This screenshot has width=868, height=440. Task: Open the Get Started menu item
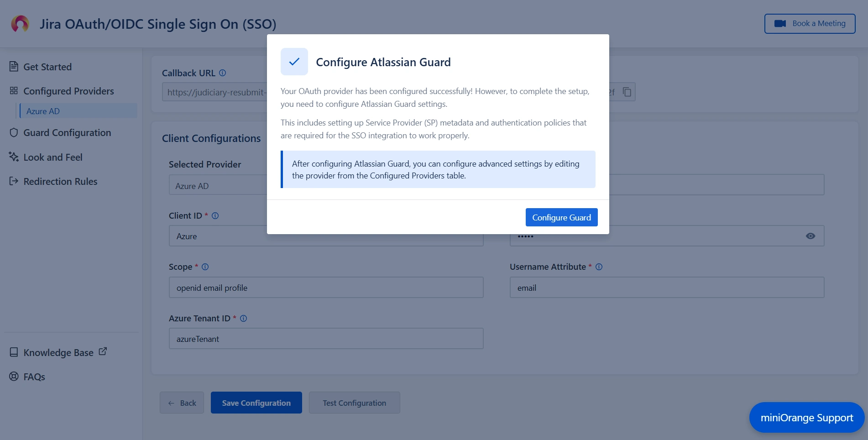point(47,67)
